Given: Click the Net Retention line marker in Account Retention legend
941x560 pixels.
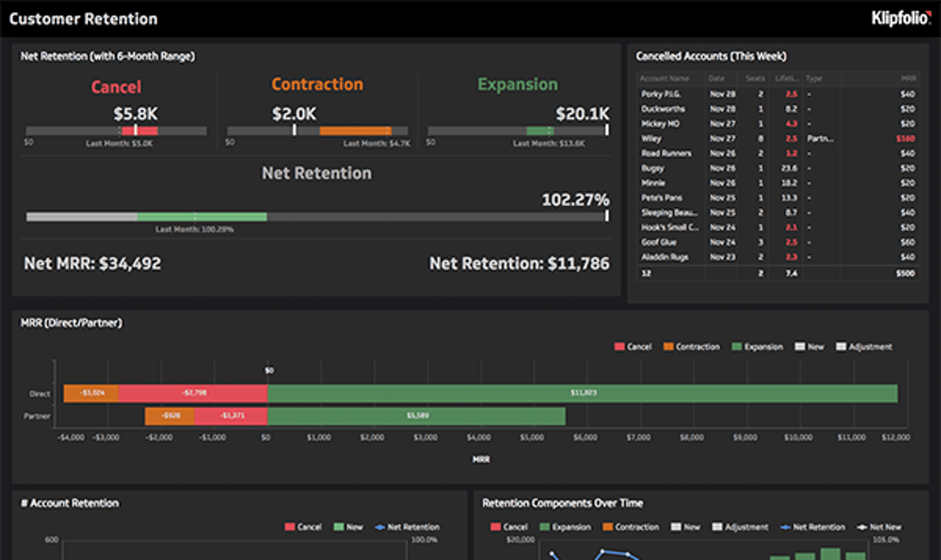Looking at the screenshot, I should 381,527.
